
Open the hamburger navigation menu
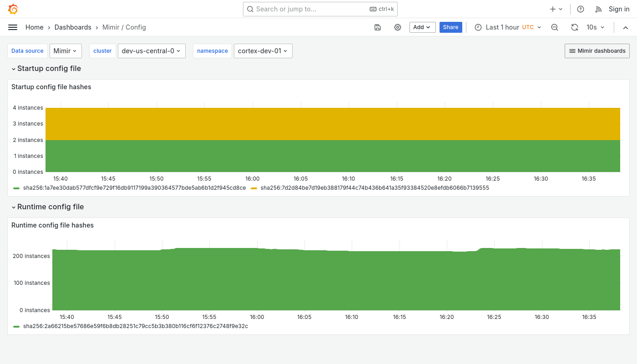[13, 27]
